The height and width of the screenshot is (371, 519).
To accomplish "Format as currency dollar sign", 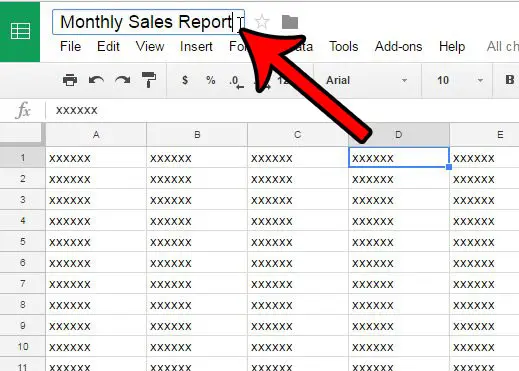I will pos(185,80).
